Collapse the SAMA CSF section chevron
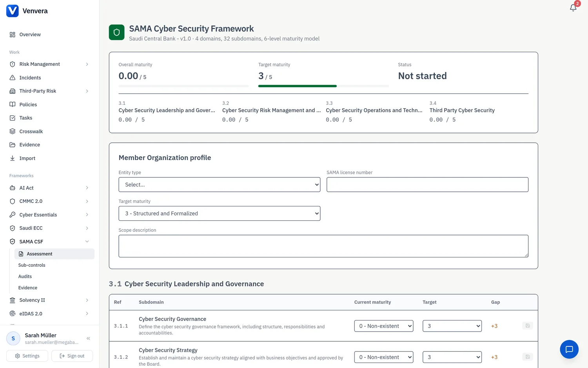The height and width of the screenshot is (368, 588). pos(87,242)
